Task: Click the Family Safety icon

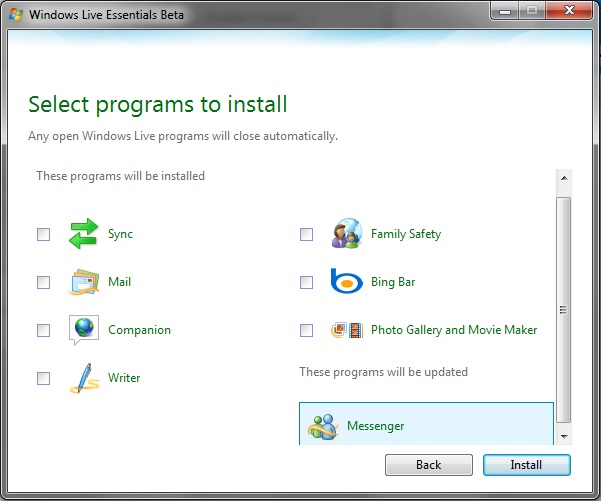Action: click(x=347, y=233)
